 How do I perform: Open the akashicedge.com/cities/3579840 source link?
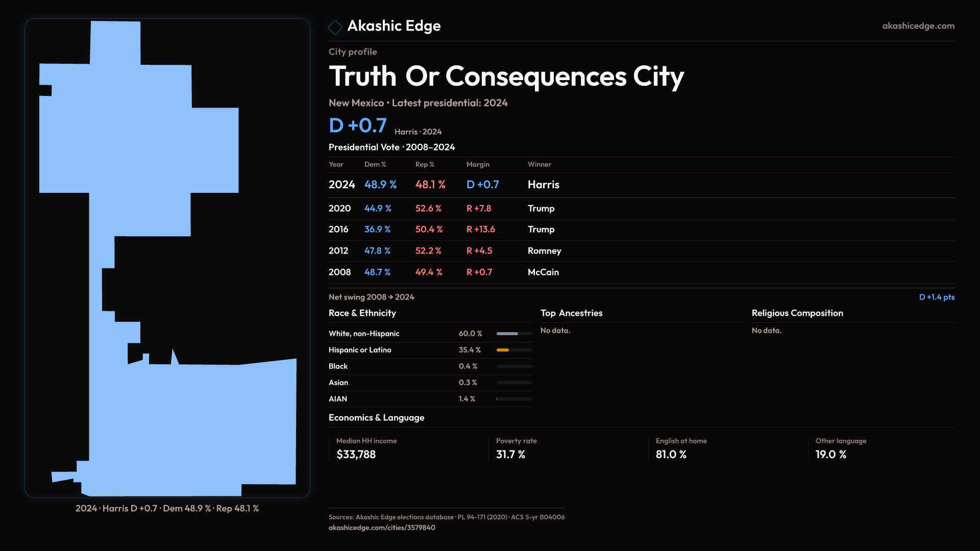click(381, 528)
